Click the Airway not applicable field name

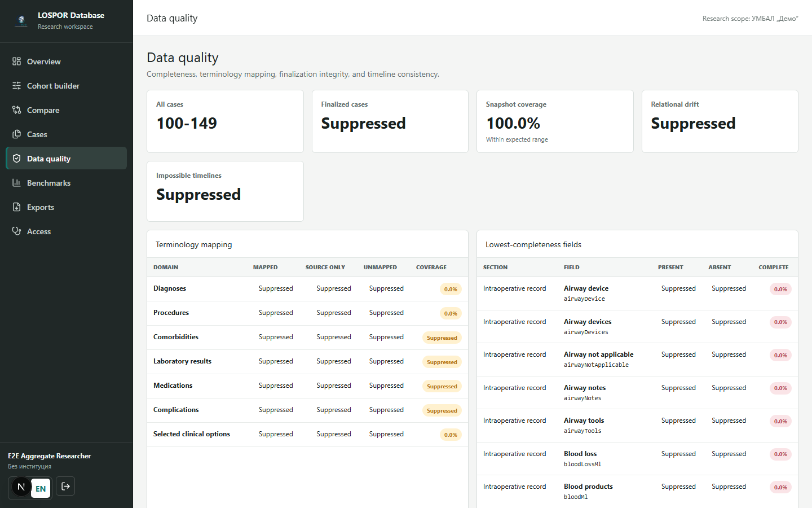click(x=599, y=354)
